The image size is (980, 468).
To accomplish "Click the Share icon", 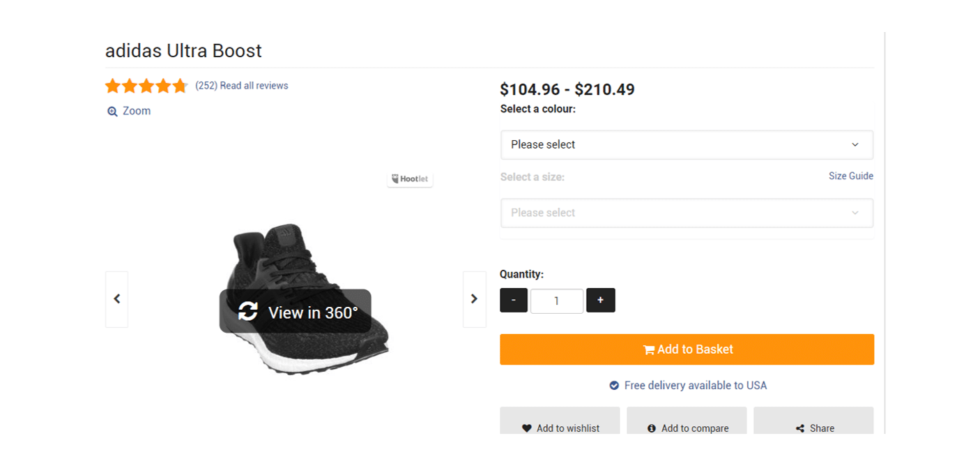I will tap(799, 428).
